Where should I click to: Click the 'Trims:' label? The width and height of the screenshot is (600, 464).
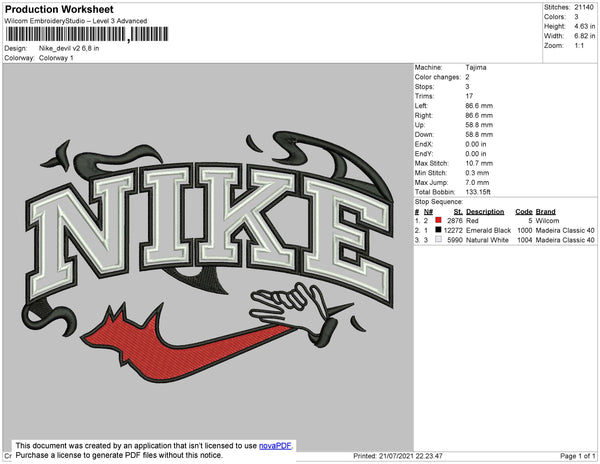424,96
